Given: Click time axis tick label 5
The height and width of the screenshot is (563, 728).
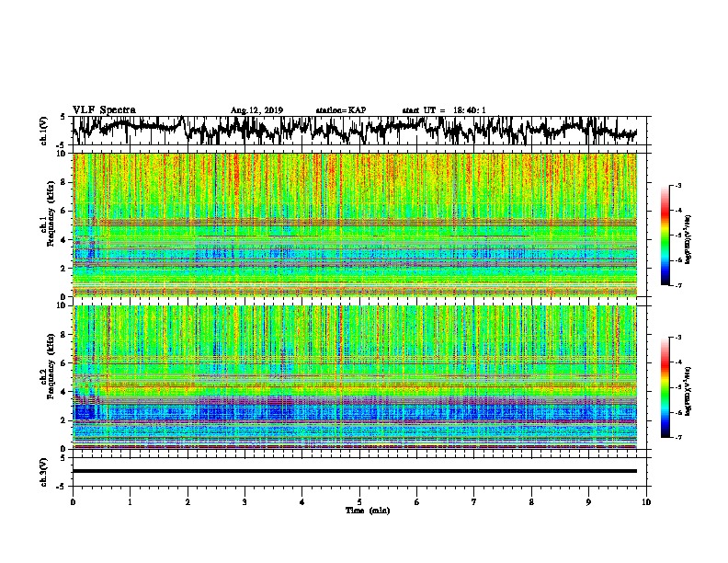Looking at the screenshot, I should pos(359,502).
